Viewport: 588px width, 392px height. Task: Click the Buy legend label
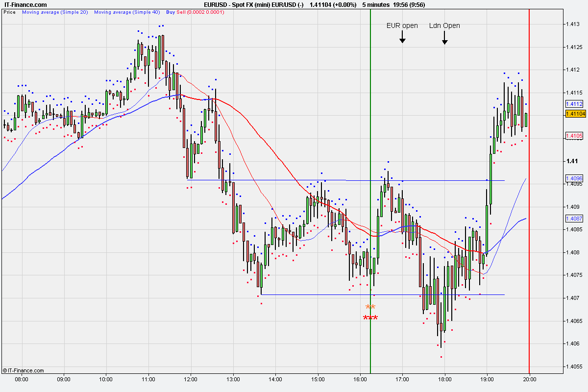pyautogui.click(x=171, y=12)
